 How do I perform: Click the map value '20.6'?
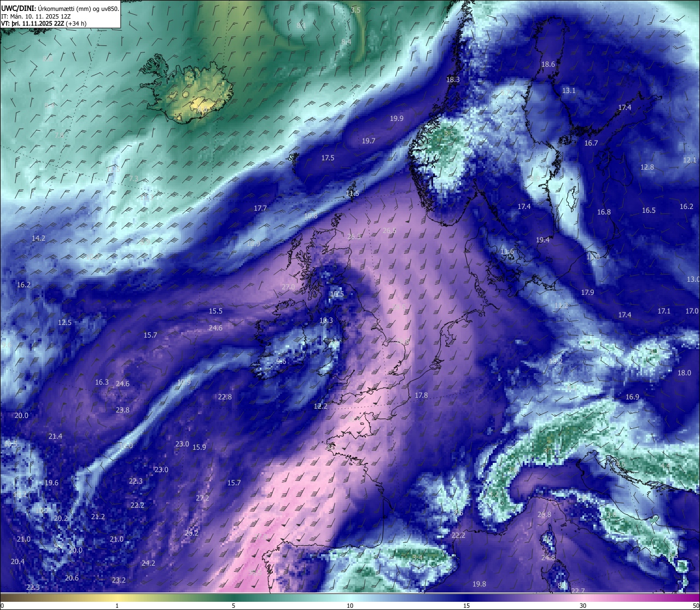pyautogui.click(x=72, y=578)
